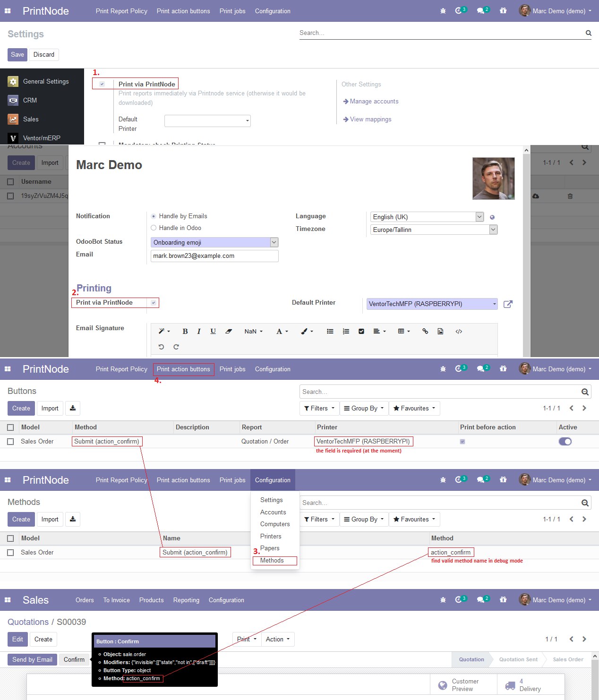Click the Send by Email button
599x700 pixels.
click(32, 659)
